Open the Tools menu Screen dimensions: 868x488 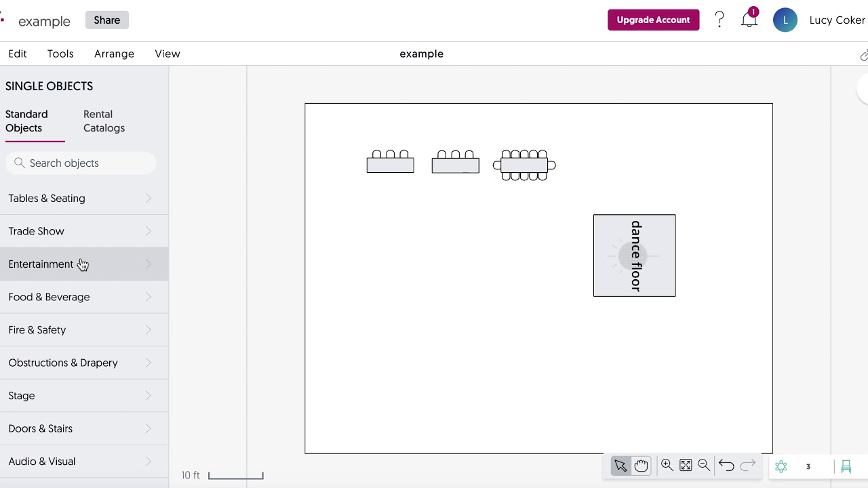pyautogui.click(x=60, y=54)
